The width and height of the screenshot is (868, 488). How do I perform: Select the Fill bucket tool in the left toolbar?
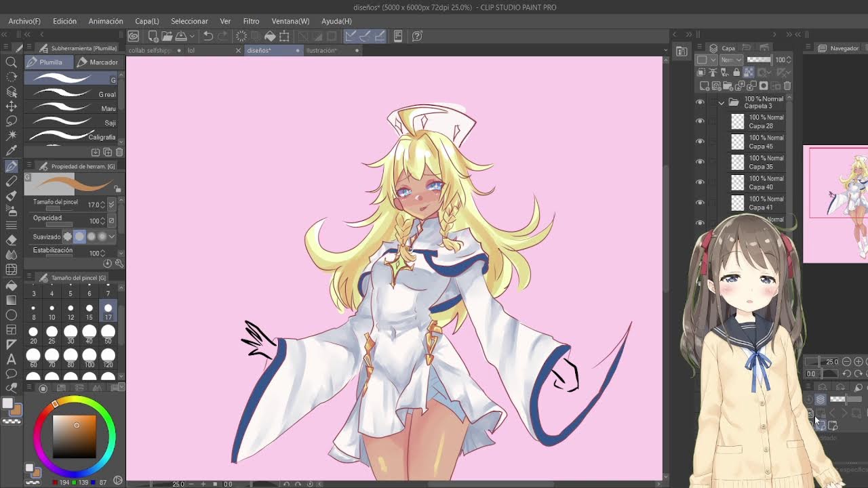(11, 285)
